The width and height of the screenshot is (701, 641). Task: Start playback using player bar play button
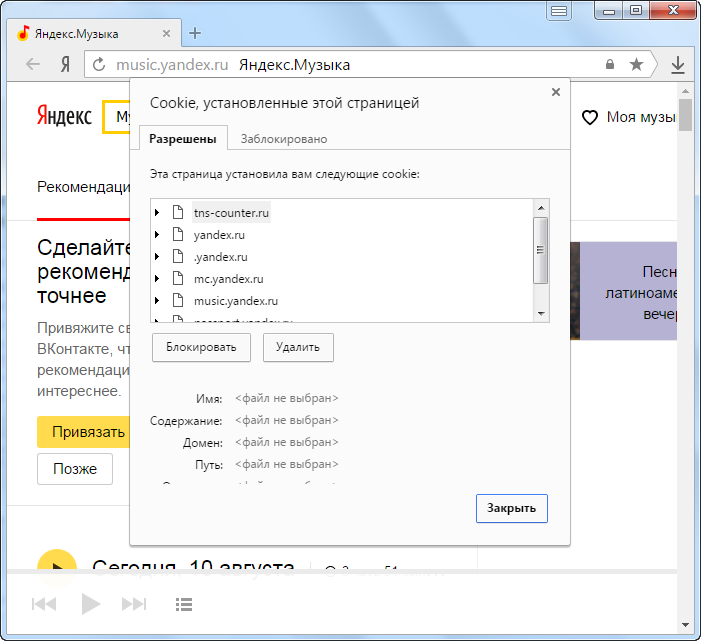pos(91,604)
